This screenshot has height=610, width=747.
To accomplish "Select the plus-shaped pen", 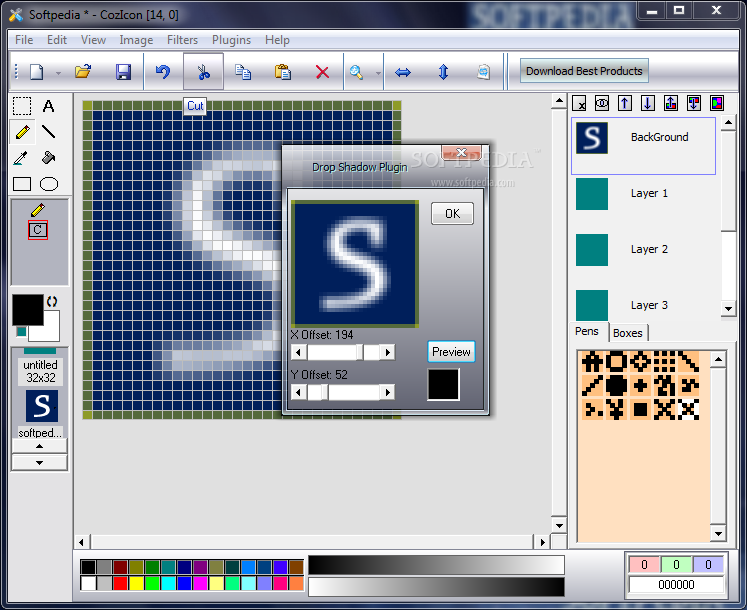I will [x=640, y=386].
